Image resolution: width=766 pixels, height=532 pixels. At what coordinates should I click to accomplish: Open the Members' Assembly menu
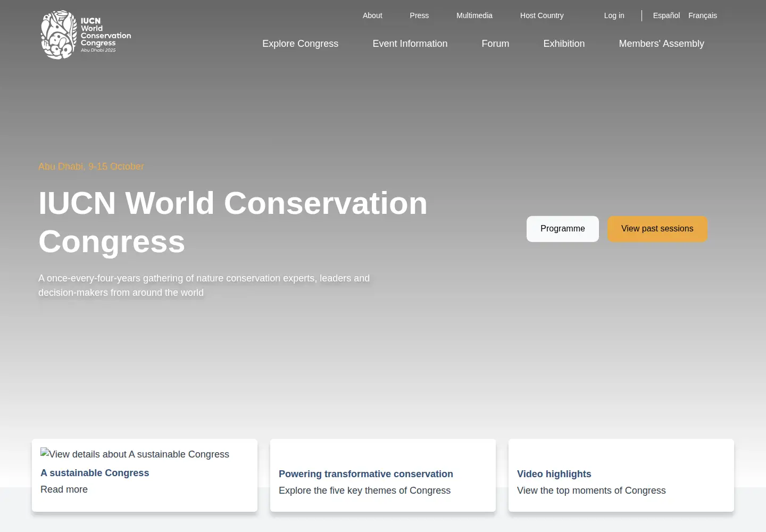pyautogui.click(x=661, y=44)
